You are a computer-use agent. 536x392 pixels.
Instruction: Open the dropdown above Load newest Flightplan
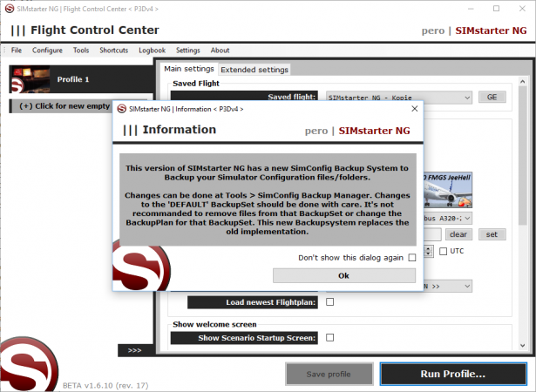click(x=448, y=286)
